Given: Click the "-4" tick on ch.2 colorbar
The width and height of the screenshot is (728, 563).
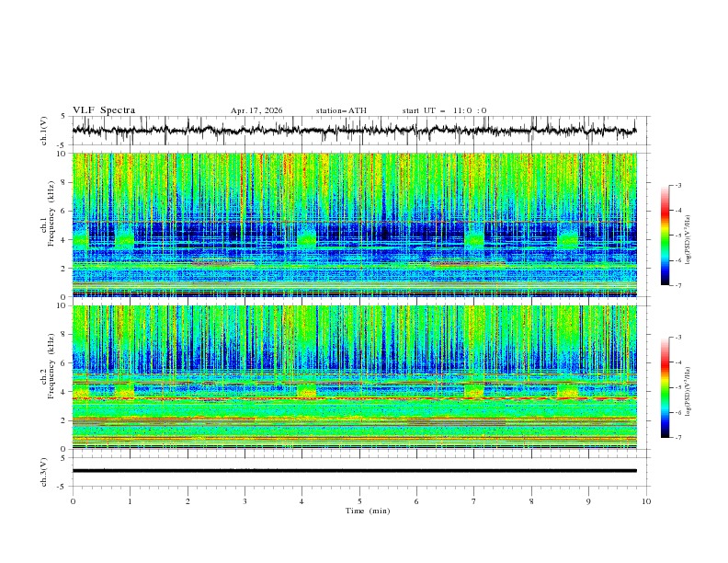Looking at the screenshot, I should click(677, 362).
